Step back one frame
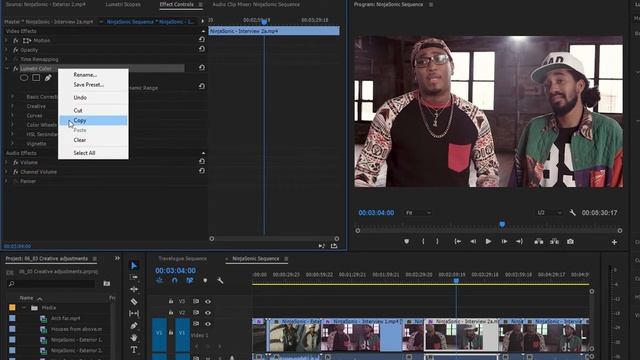This screenshot has height=360, width=640. [x=473, y=242]
